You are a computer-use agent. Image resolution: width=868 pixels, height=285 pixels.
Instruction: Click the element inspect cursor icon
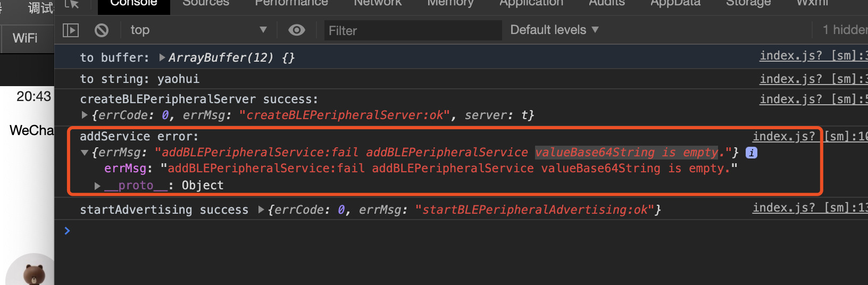[72, 4]
